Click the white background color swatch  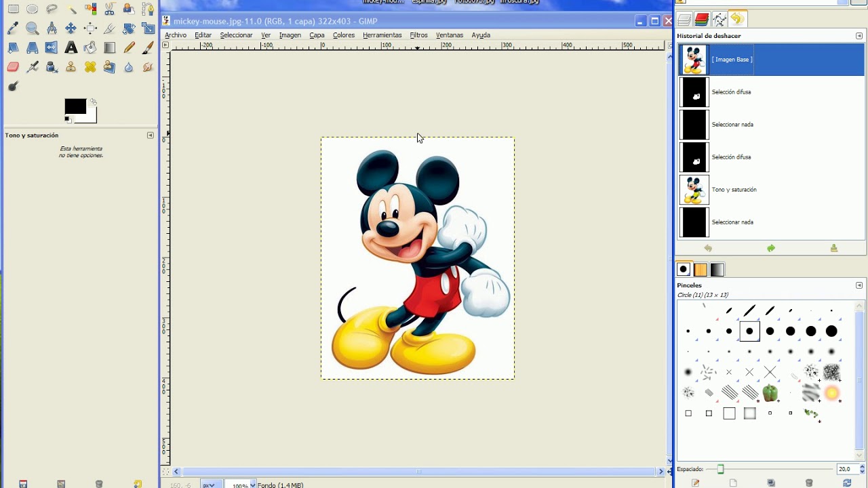pyautogui.click(x=90, y=117)
